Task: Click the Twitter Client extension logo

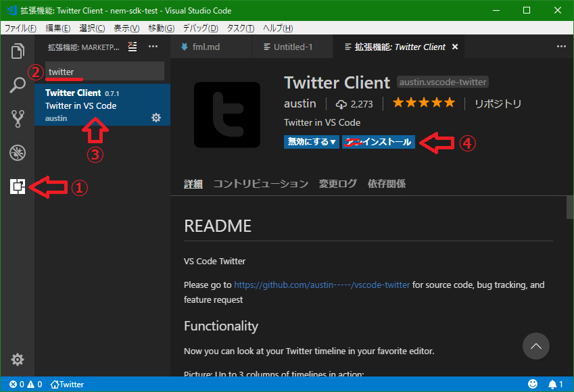Action: coord(227,115)
